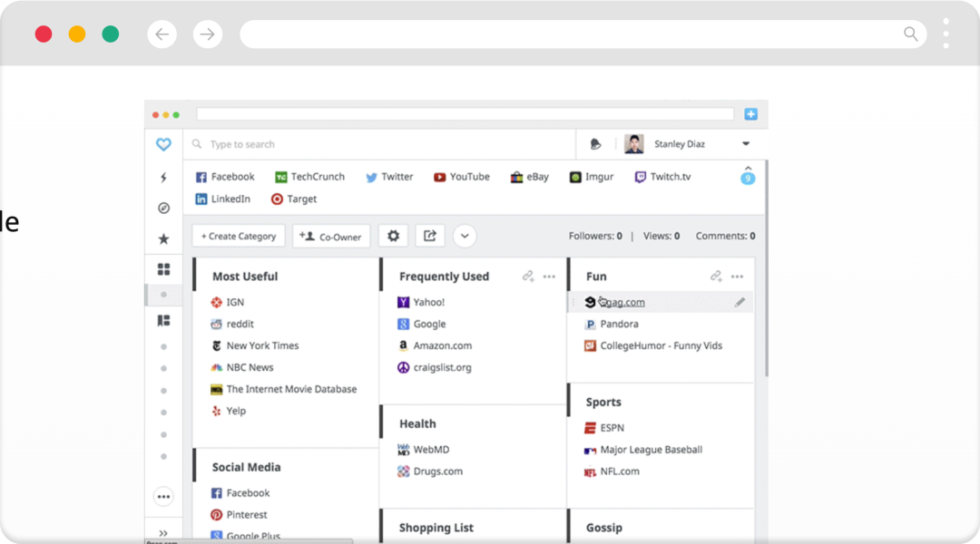Select the four-square grid view icon
Image resolution: width=980 pixels, height=544 pixels.
(x=163, y=269)
